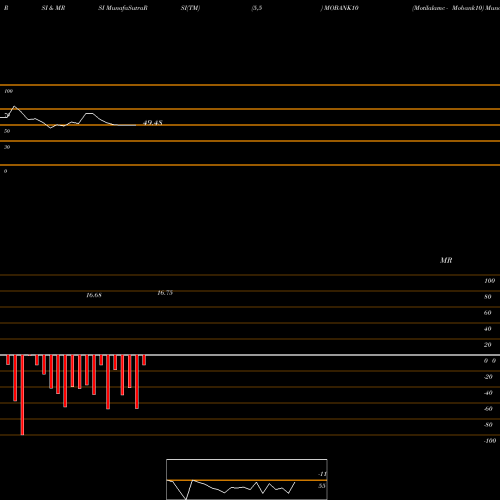Click the 16.75 price label
Viewport: 500px width, 500px height.
[x=165, y=293]
